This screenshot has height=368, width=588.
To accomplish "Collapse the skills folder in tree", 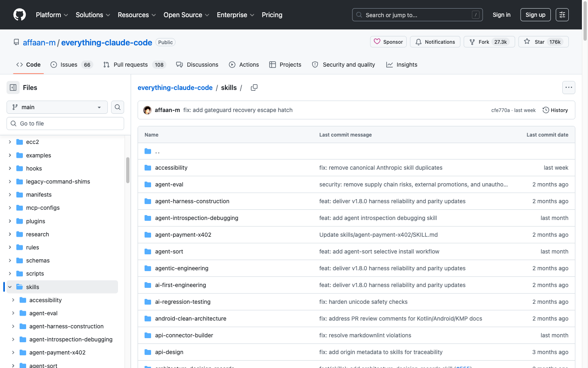I will 10,287.
